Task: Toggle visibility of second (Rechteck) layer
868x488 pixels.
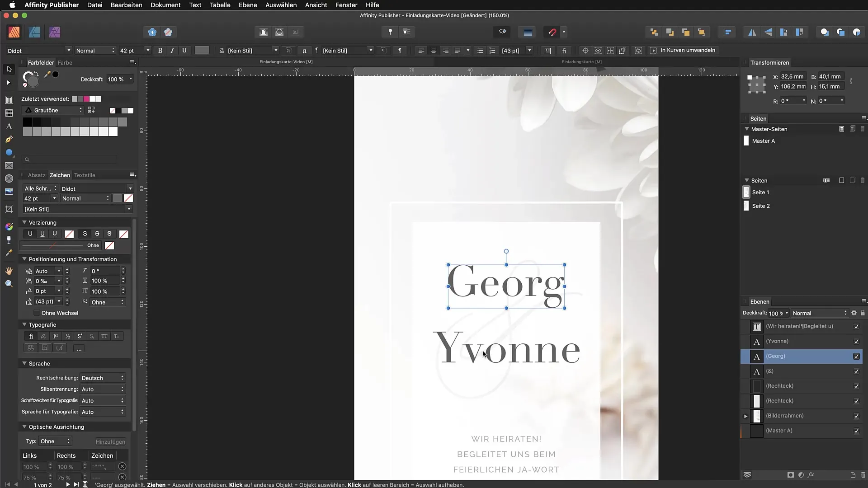Action: point(856,401)
